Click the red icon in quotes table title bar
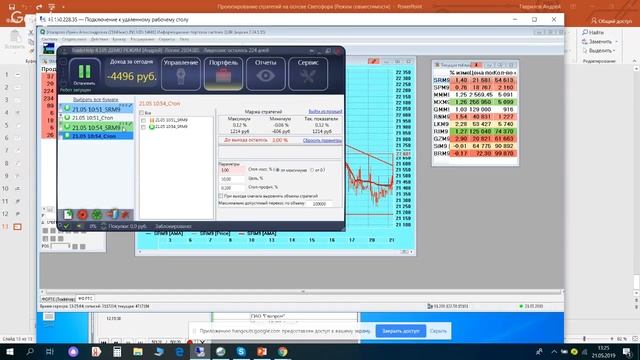Image resolution: width=640 pixels, height=360 pixels. click(476, 64)
